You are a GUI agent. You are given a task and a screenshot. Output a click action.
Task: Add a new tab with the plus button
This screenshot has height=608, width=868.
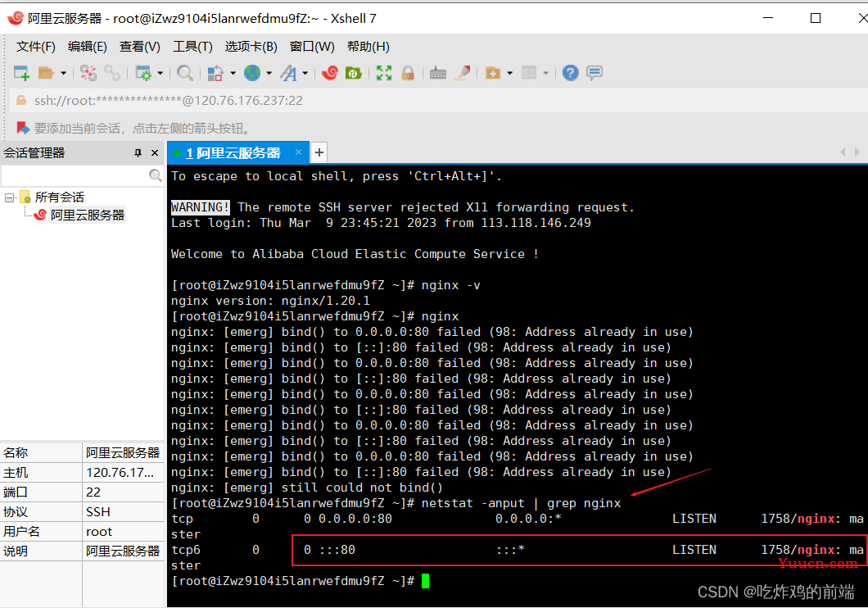point(319,152)
